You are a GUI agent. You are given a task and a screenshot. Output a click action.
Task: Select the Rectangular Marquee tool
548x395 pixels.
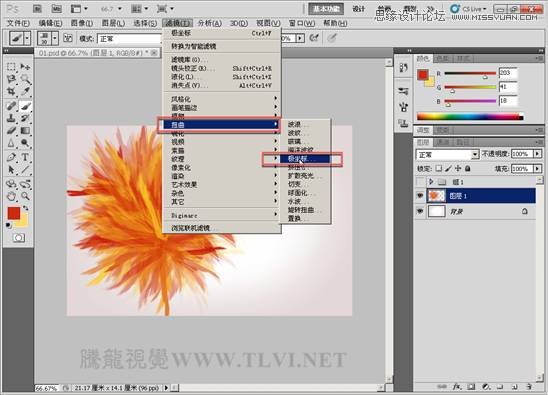[x=11, y=66]
